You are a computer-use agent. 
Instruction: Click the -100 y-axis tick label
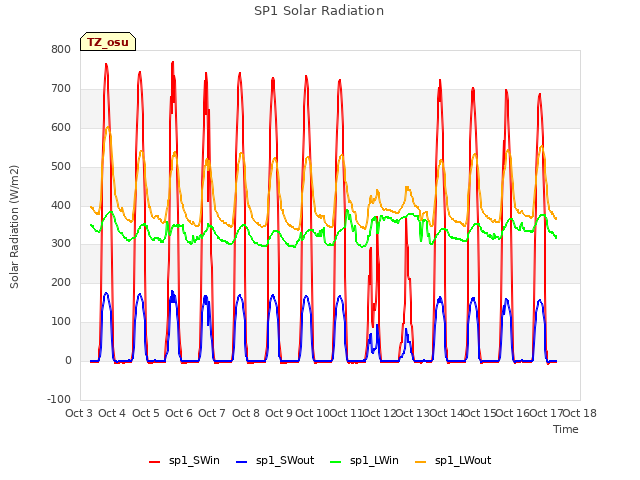click(x=59, y=399)
